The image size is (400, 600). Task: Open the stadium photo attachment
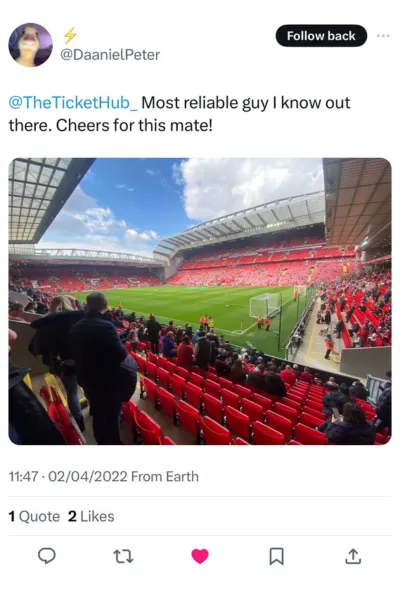(x=200, y=301)
